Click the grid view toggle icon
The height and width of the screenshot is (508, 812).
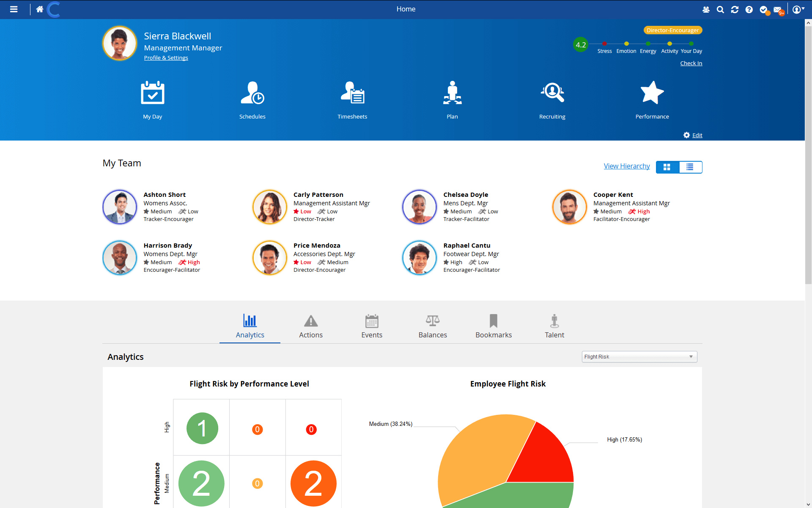[x=667, y=166]
